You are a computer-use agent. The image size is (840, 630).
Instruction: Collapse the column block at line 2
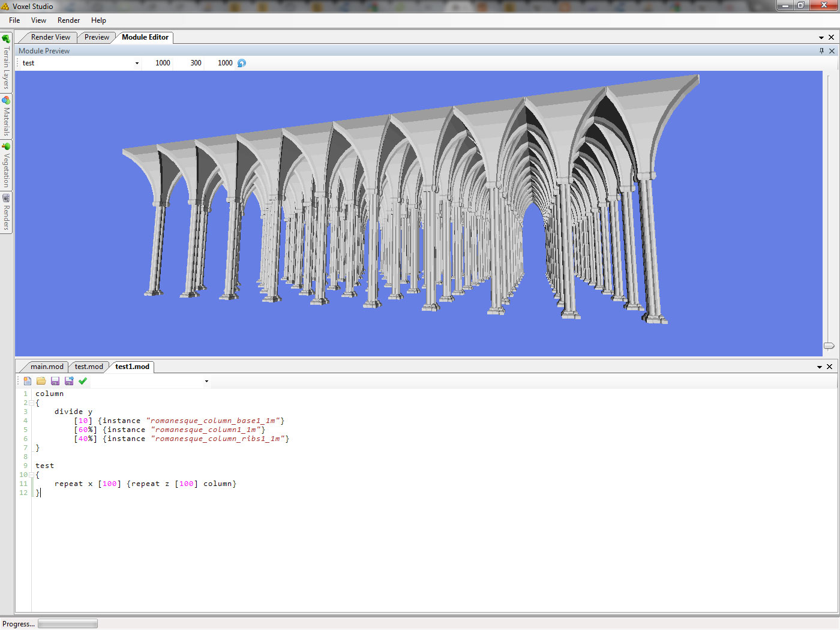[32, 403]
